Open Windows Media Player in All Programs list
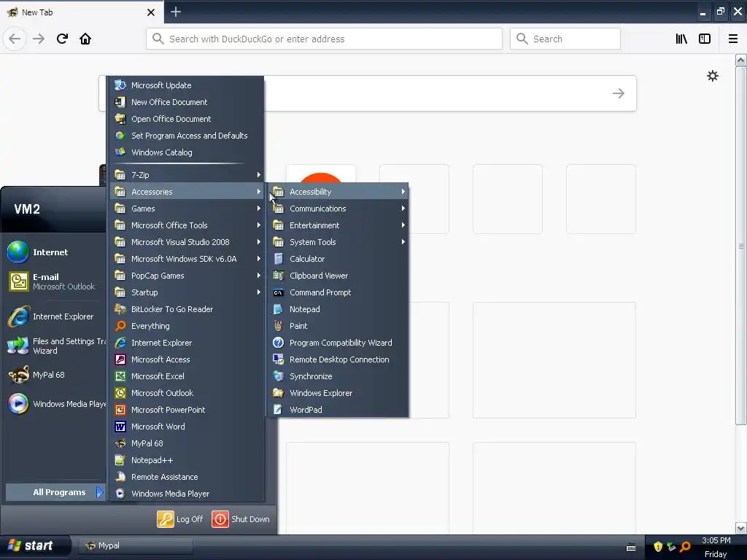 pos(187,494)
